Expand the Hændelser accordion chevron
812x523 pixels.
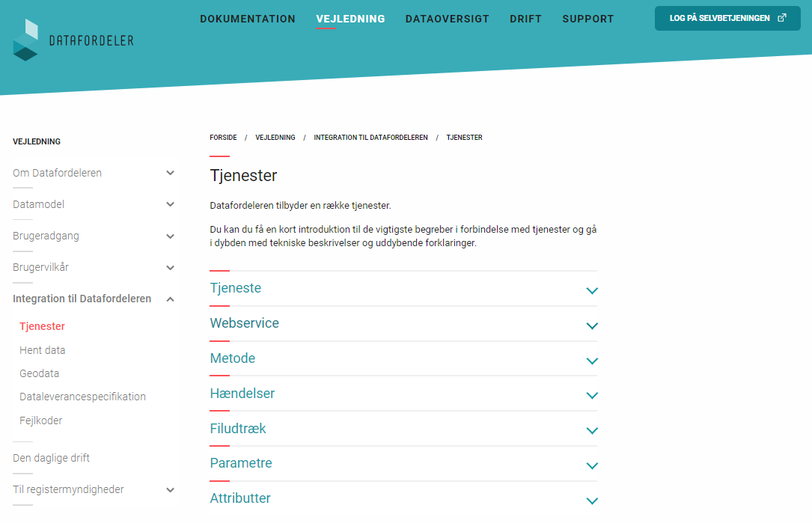[592, 396]
